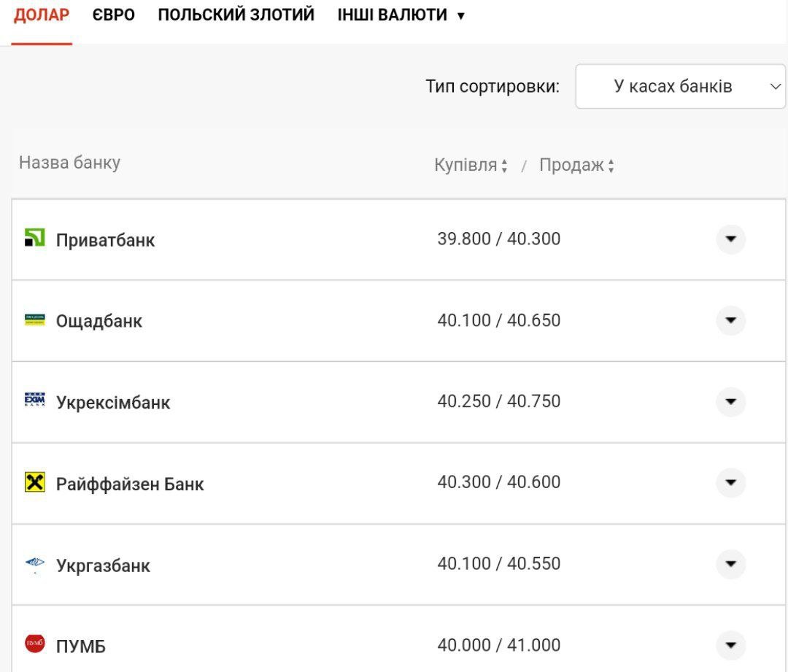Select the ДОЛАР tab
Image resolution: width=788 pixels, height=672 pixels.
42,15
